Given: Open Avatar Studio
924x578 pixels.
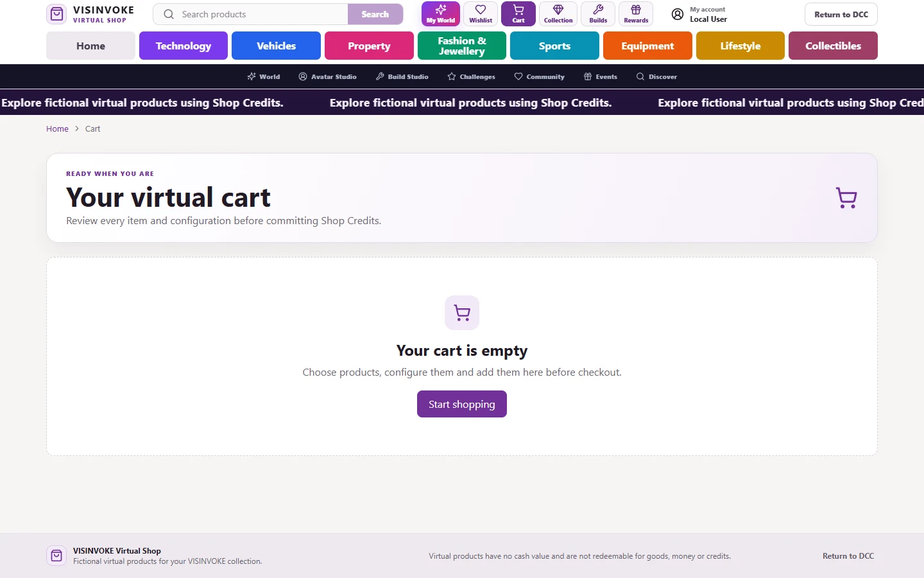Looking at the screenshot, I should point(327,76).
